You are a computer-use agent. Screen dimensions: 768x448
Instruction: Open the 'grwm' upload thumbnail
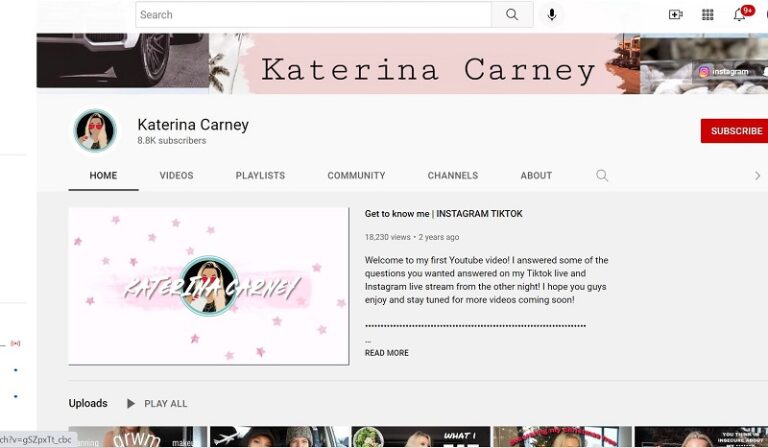138,437
